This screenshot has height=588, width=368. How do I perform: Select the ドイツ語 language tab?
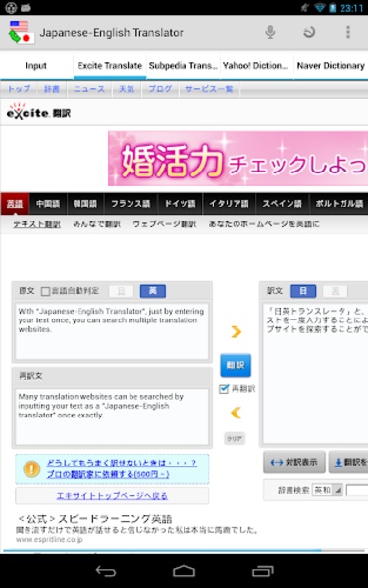tap(181, 204)
